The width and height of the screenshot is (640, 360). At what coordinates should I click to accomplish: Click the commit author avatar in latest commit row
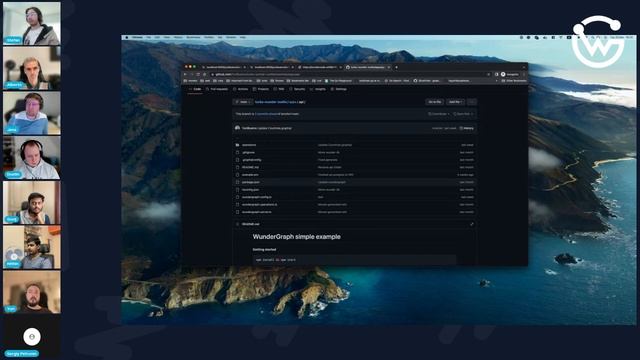(x=238, y=128)
